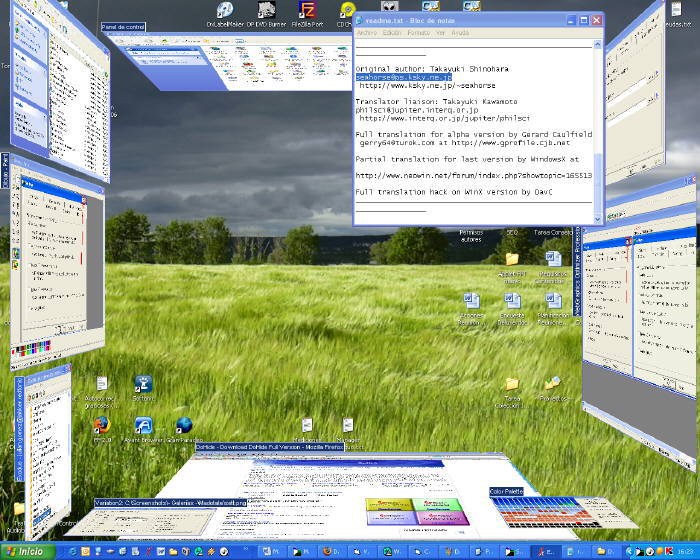Click the Internet Explorer quick launch icon
Viewport: 700px width, 560px height.
73,552
